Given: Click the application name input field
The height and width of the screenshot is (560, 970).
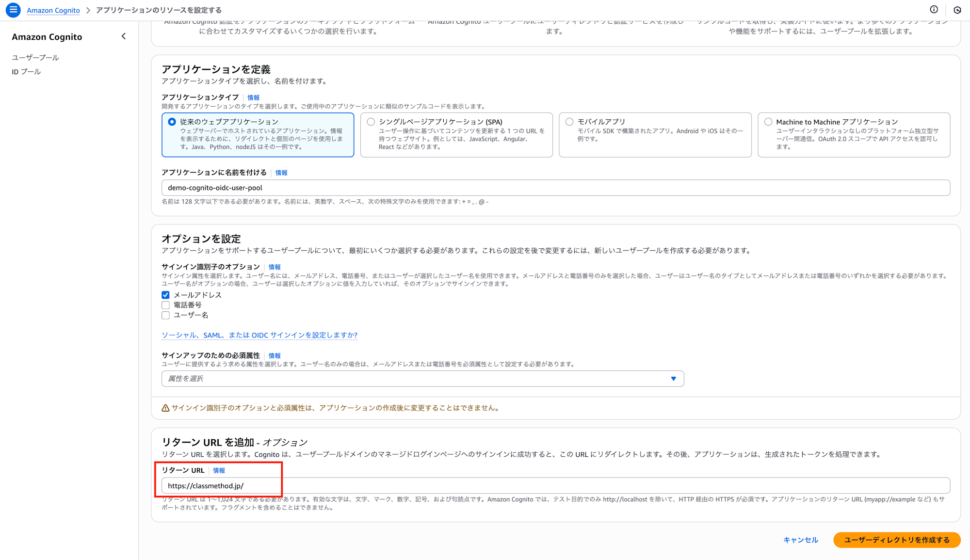Looking at the screenshot, I should pyautogui.click(x=556, y=188).
